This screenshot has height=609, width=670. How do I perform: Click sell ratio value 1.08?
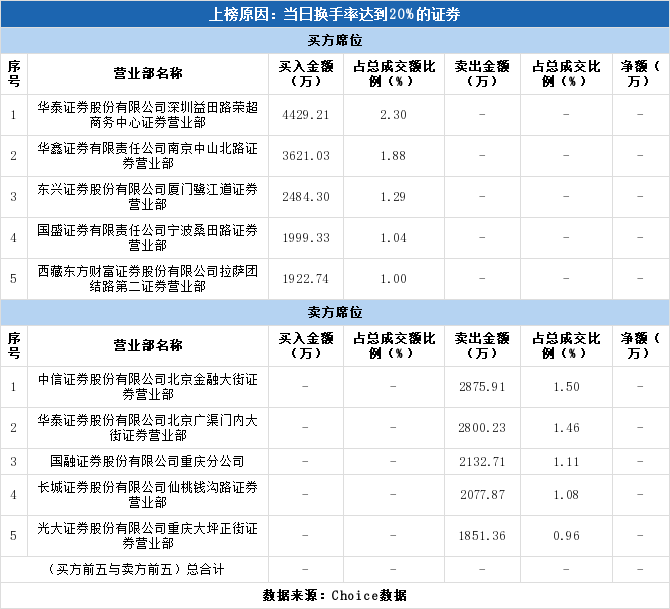click(567, 495)
